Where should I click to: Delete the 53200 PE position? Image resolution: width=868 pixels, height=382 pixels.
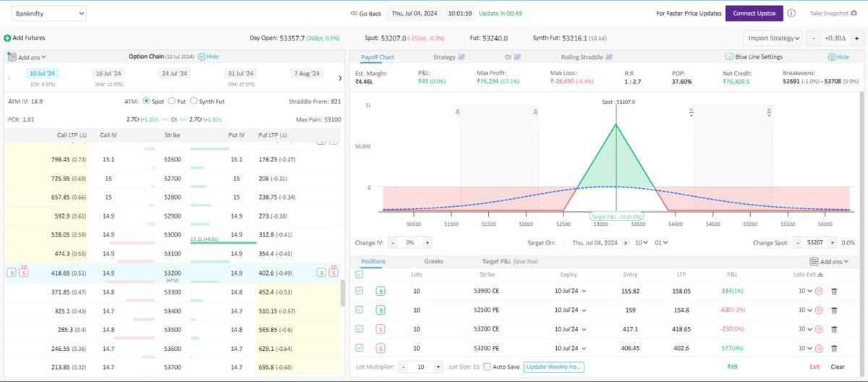tap(833, 347)
